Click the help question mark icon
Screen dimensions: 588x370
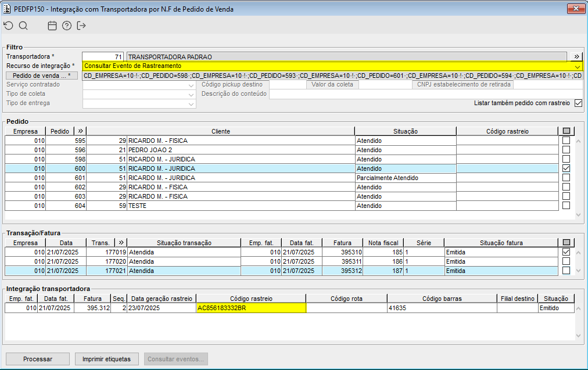(67, 26)
